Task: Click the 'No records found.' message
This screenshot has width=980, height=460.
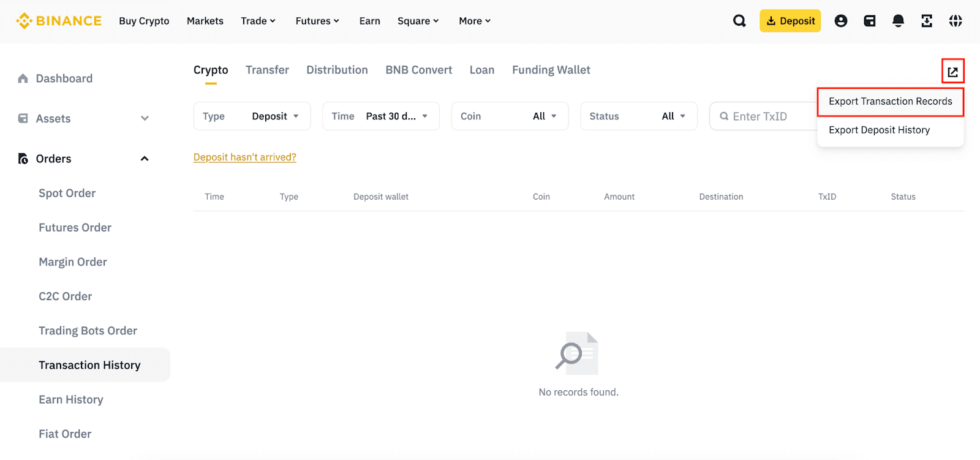Action: pyautogui.click(x=579, y=392)
